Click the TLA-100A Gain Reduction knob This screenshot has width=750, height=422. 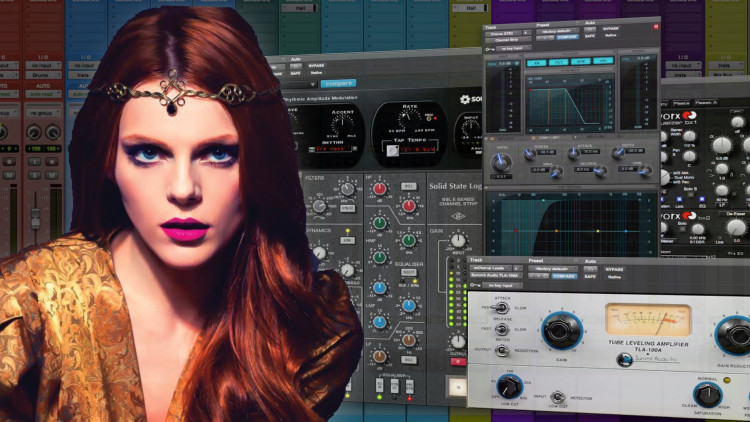pyautogui.click(x=734, y=336)
